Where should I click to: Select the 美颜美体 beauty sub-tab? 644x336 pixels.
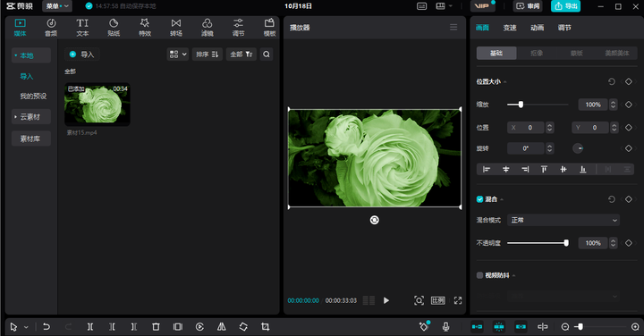[616, 53]
